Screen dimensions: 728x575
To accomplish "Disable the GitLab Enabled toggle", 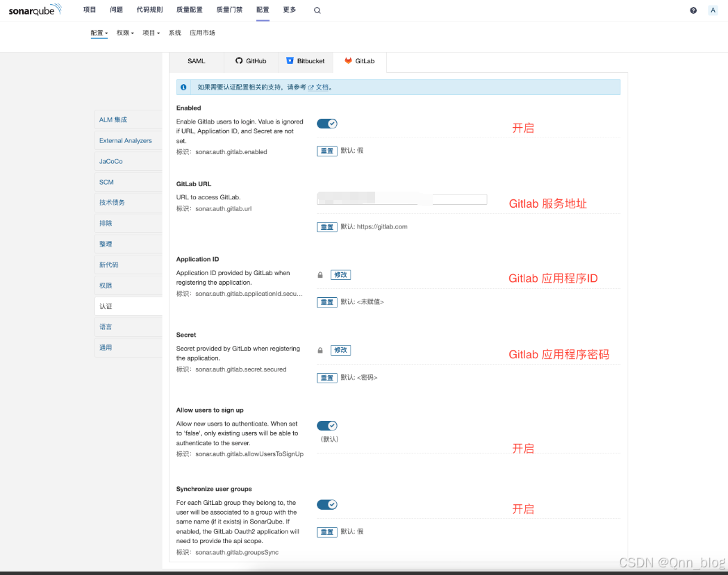I will pos(326,123).
